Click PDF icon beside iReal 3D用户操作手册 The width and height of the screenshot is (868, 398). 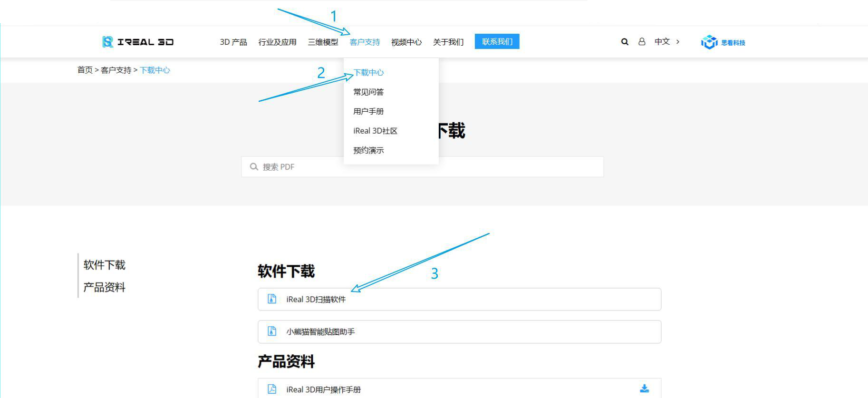272,389
